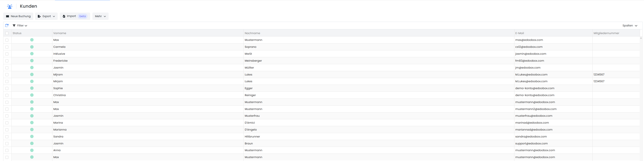Sort by the Nachname column header
644x161 pixels.
click(252, 33)
